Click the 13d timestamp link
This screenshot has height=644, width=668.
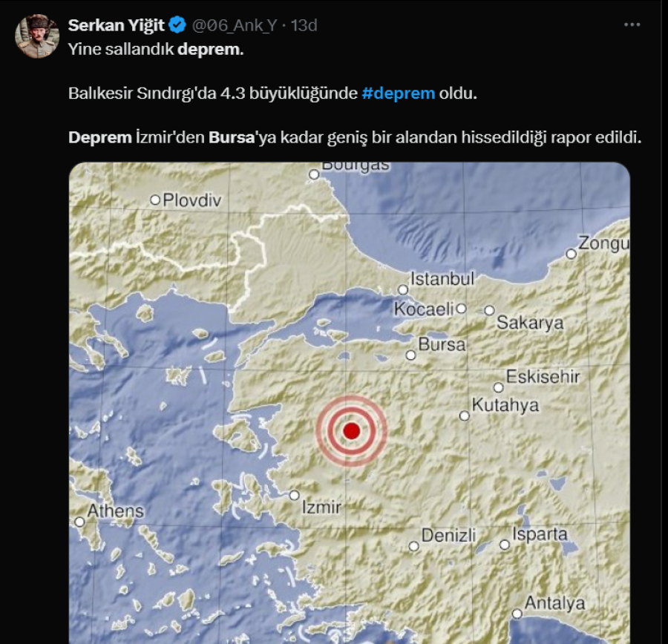(304, 25)
